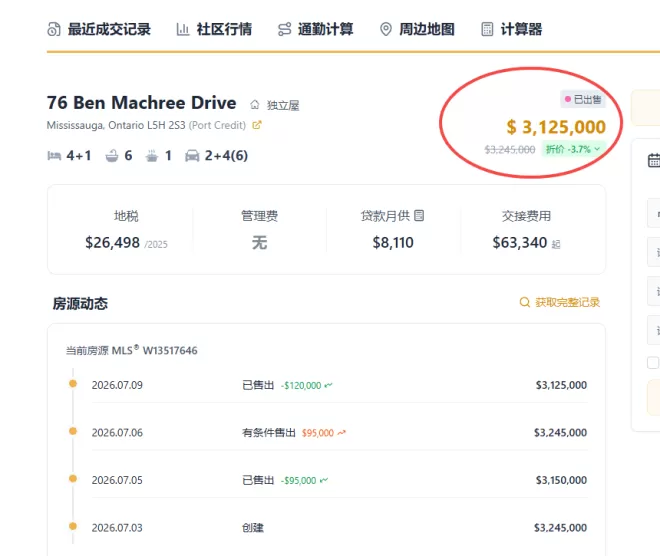Click the struck-through $3,245,000 original price
This screenshot has height=556, width=660.
point(510,149)
